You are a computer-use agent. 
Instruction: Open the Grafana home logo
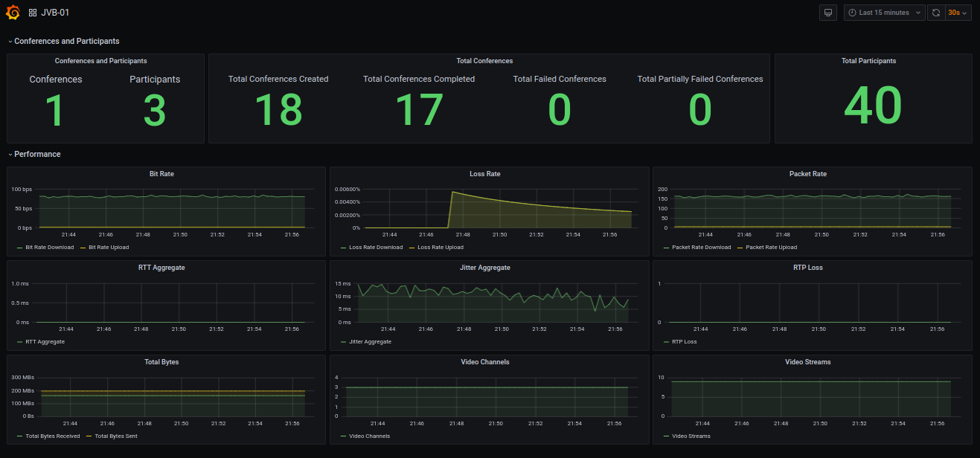pyautogui.click(x=13, y=13)
